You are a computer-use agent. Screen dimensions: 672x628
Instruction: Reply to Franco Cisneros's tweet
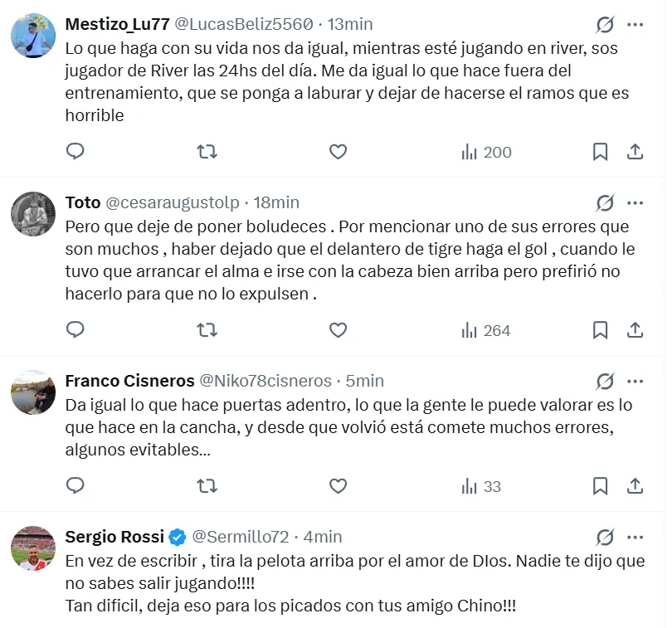[x=75, y=485]
